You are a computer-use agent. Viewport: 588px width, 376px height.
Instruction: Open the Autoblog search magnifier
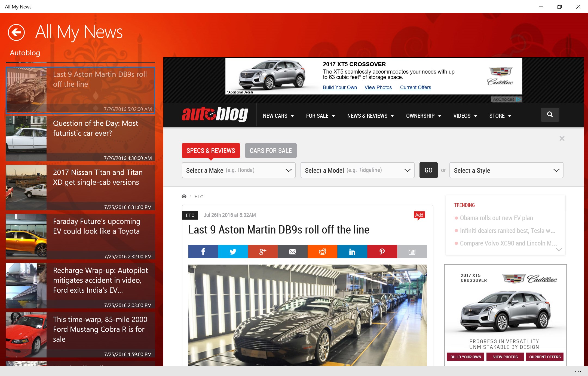pyautogui.click(x=550, y=114)
